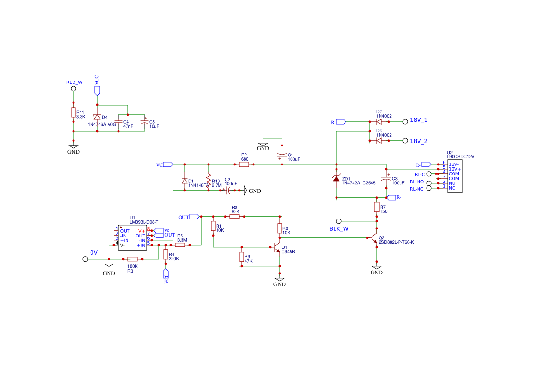
Task: Select the "18V_2" net label
Action: 418,141
